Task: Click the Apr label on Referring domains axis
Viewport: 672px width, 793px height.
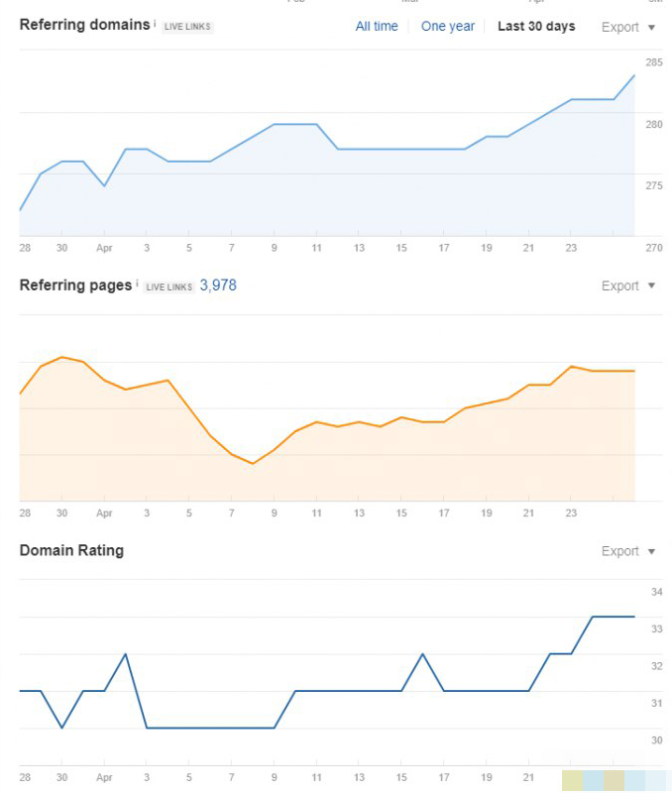Action: (x=104, y=248)
